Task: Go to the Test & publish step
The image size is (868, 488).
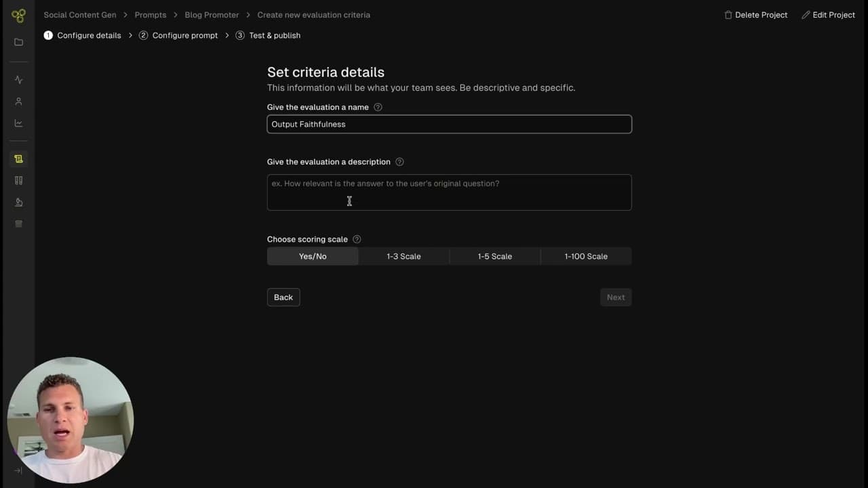Action: 273,35
